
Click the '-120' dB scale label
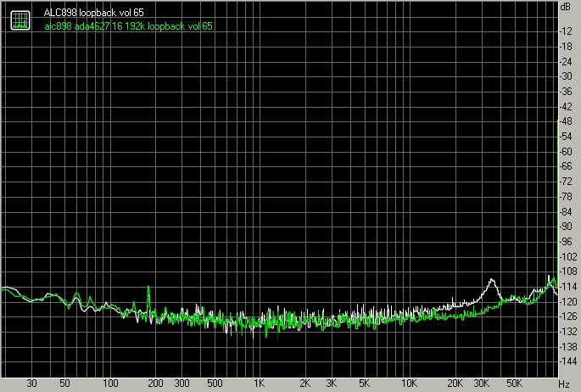(568, 301)
